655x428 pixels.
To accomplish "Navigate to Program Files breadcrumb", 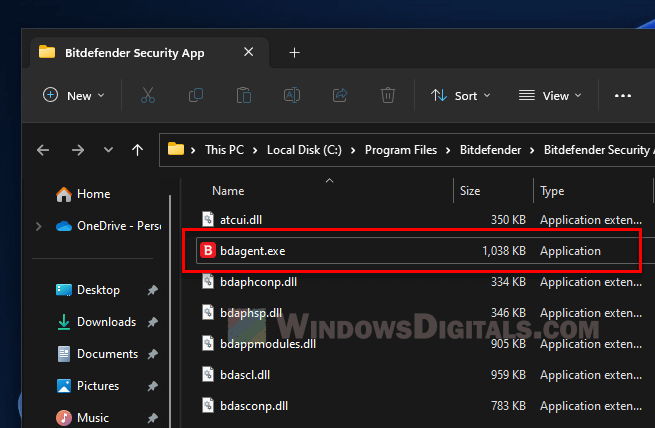I will pyautogui.click(x=401, y=150).
